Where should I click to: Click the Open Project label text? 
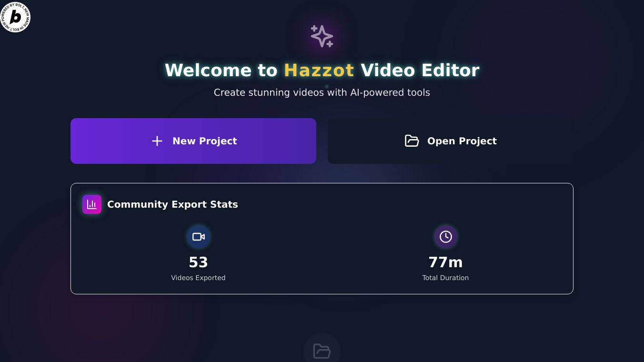pyautogui.click(x=462, y=141)
